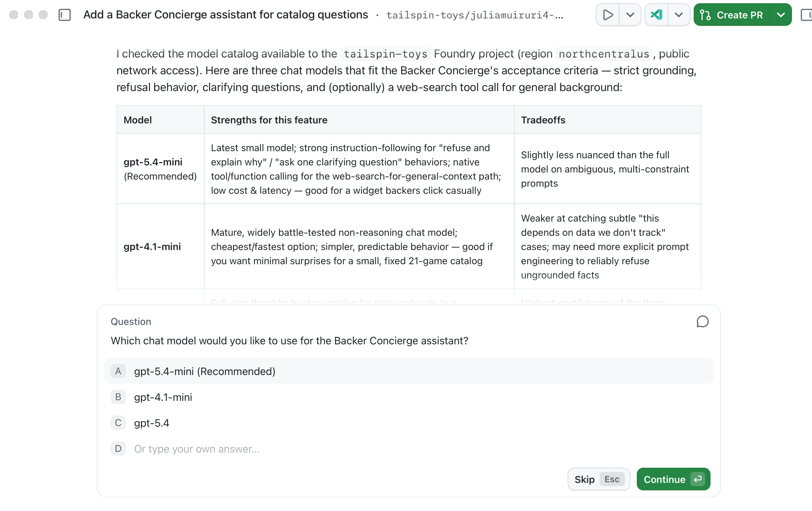Click the 'Strengths for this feature' column header
Viewport: 812px width, 511px height.
359,120
